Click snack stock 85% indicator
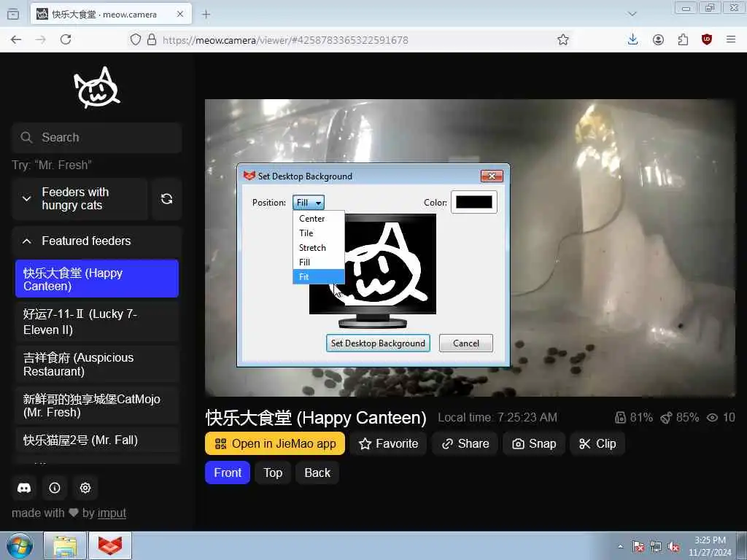Viewport: 747px width, 560px height. 680,418
